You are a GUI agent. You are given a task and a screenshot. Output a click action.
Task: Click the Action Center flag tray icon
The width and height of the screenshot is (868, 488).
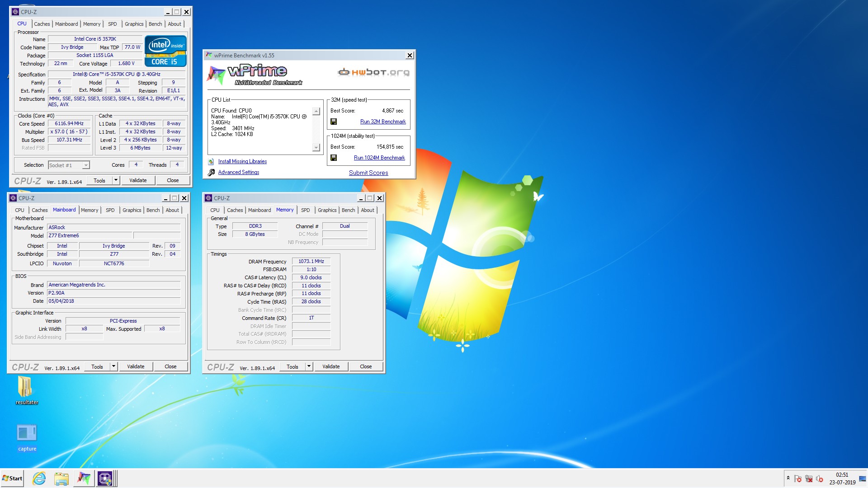798,479
